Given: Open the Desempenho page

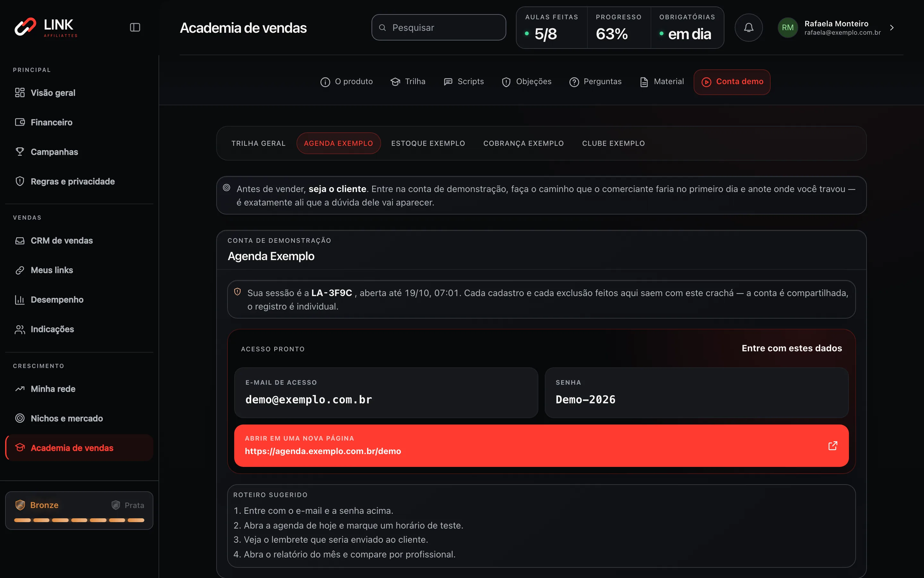Looking at the screenshot, I should (x=80, y=299).
